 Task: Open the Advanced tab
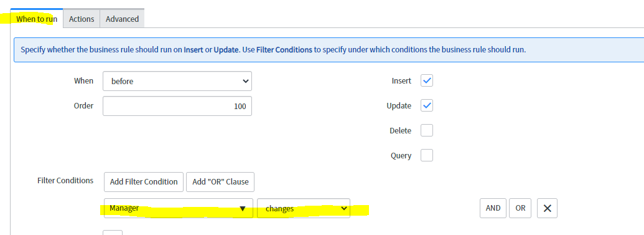(122, 19)
